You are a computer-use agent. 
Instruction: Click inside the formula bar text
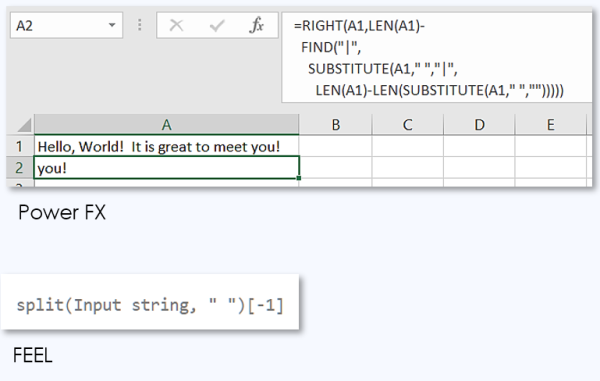pos(437,58)
